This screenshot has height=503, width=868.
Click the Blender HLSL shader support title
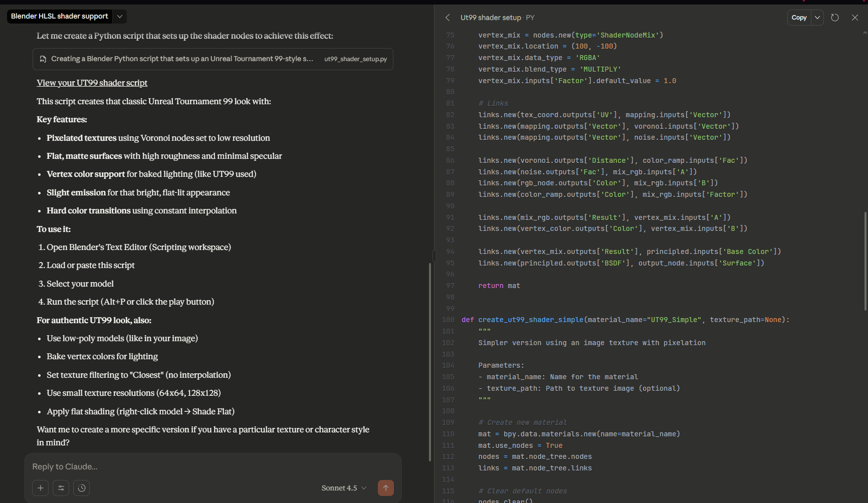point(60,17)
